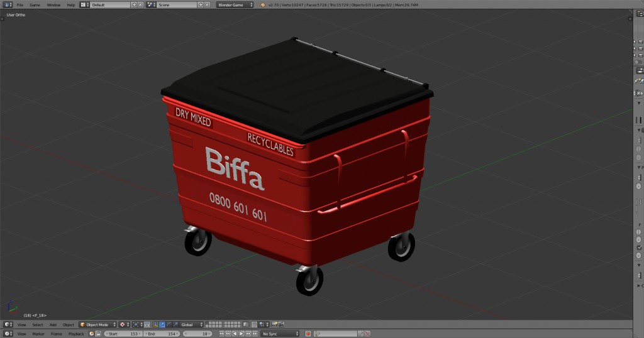
Task: Expand the Blender Game engine dropdown
Action: pos(235,4)
